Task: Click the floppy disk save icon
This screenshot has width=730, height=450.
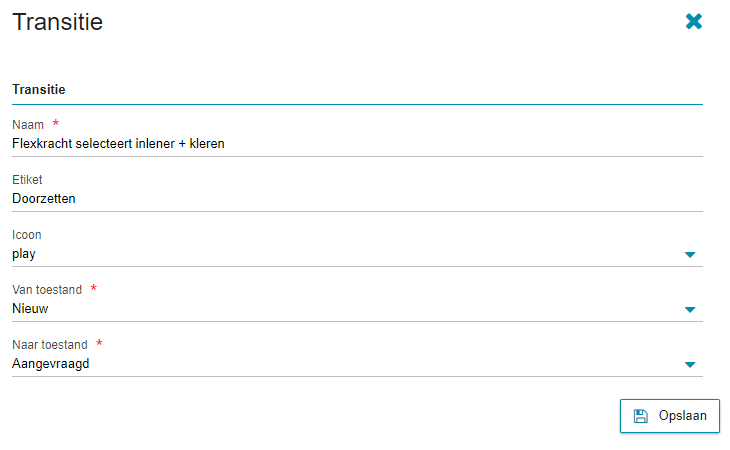Action: click(x=641, y=416)
